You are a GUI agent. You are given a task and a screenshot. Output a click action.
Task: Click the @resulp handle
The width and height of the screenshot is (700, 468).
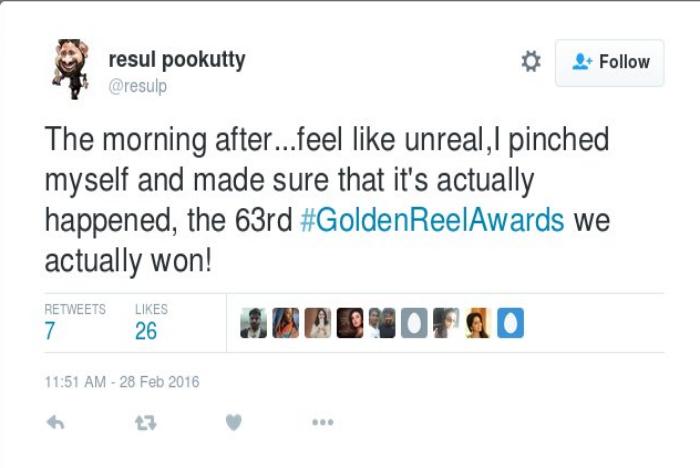point(138,86)
